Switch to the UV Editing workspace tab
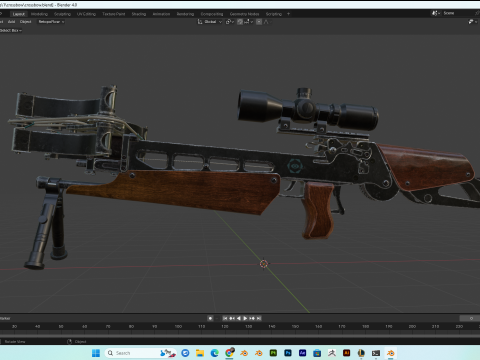 point(86,14)
